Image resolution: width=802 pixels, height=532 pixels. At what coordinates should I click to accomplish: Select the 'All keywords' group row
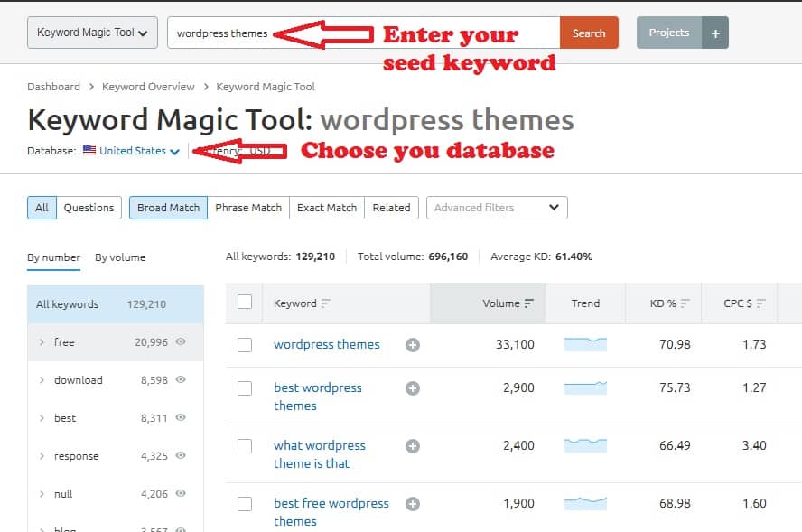pos(116,303)
